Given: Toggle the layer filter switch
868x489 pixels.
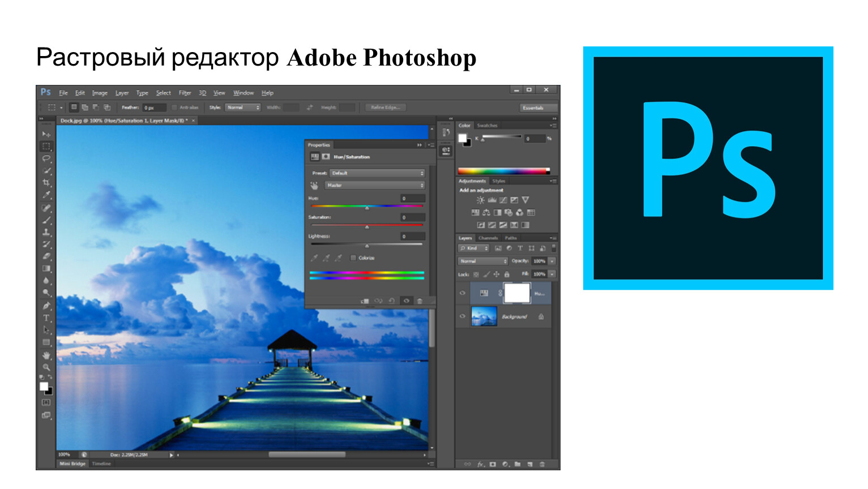Looking at the screenshot, I should [554, 248].
